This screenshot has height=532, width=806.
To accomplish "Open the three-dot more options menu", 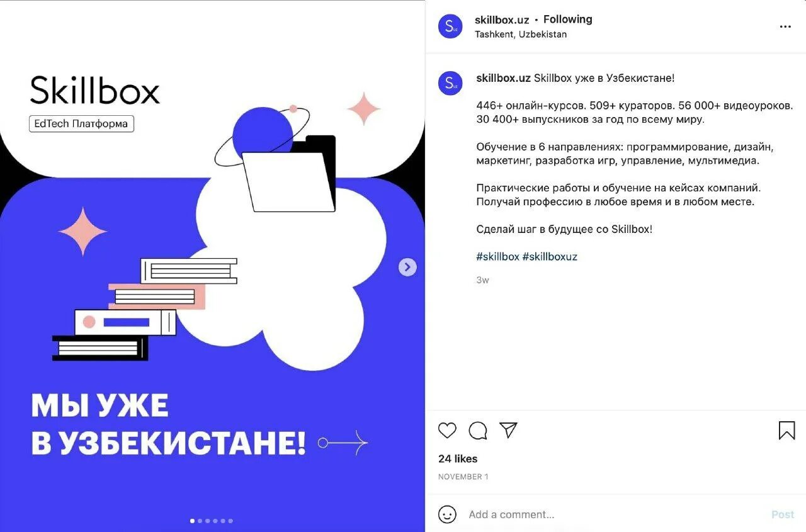I will coord(785,26).
